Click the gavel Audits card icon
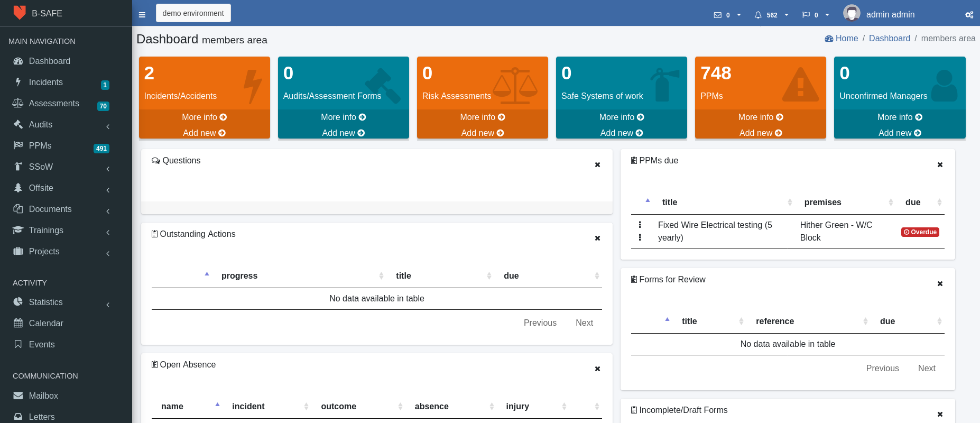Screen dimensions: 980x423 tap(383, 86)
